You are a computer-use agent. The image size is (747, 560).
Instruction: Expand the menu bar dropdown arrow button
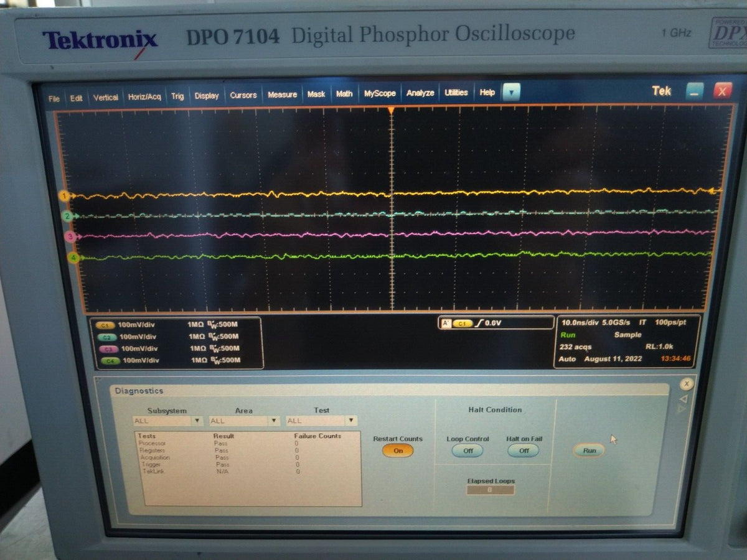click(x=510, y=93)
